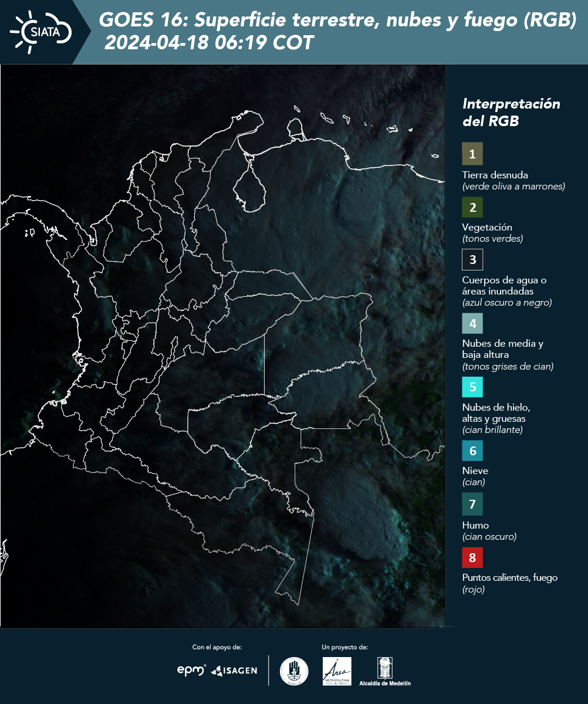Click the '(tonos verdes)' description

coord(492,239)
